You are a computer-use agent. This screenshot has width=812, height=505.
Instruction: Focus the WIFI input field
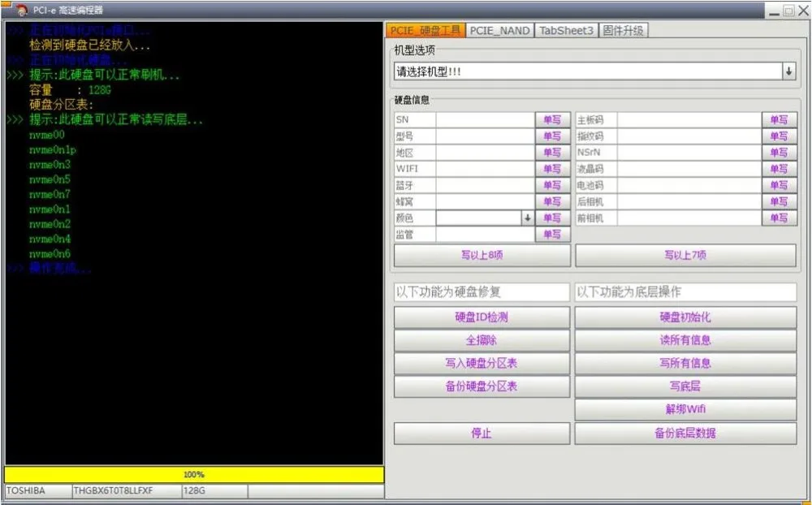[x=486, y=169]
